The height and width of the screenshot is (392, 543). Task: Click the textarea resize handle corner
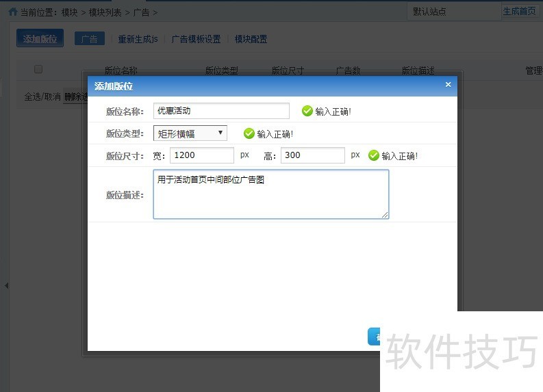[385, 215]
